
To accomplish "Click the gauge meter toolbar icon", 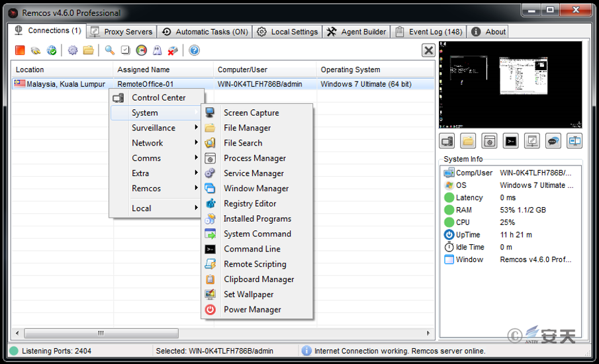I will pyautogui.click(x=142, y=50).
